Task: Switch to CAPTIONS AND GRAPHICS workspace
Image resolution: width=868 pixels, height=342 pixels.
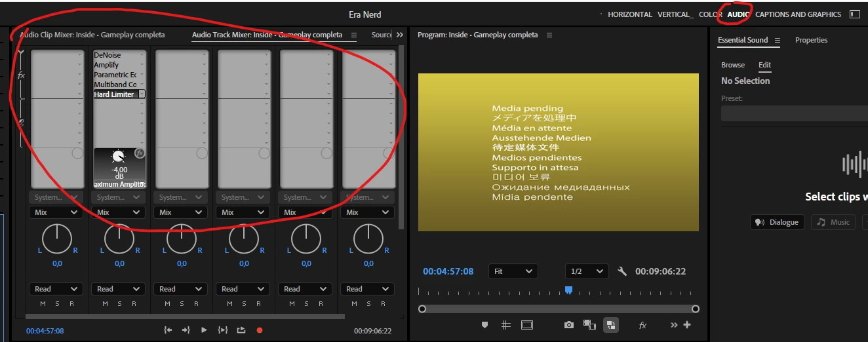Action: click(x=798, y=14)
